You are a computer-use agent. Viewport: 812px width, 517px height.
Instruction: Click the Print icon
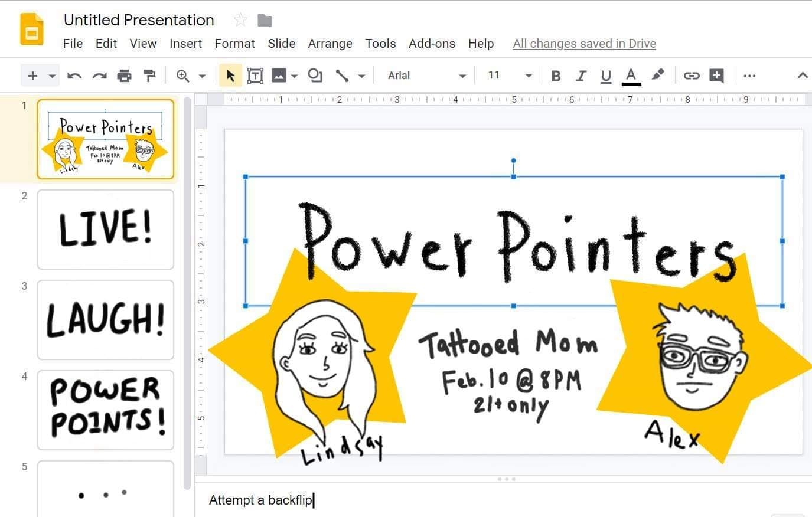click(x=124, y=76)
